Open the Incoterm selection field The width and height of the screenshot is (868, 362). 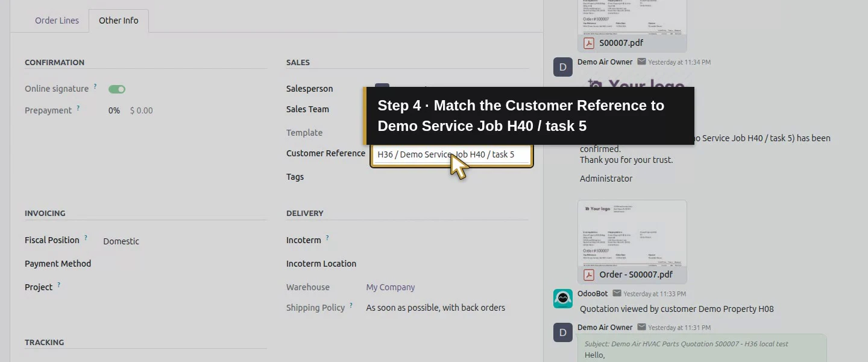tap(447, 240)
